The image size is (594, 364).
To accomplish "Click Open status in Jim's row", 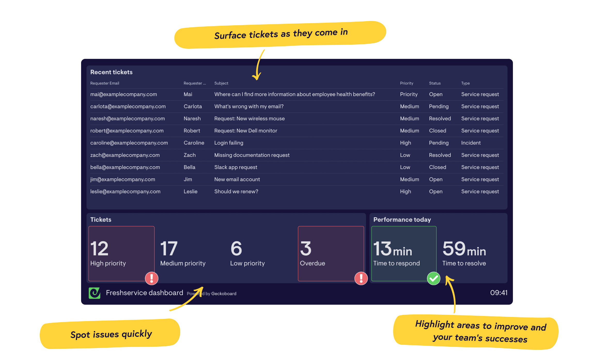I will pyautogui.click(x=436, y=179).
